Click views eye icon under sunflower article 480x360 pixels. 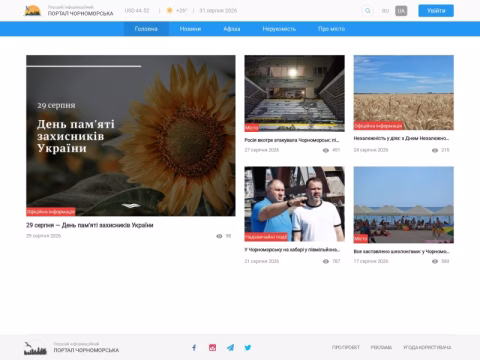(219, 236)
